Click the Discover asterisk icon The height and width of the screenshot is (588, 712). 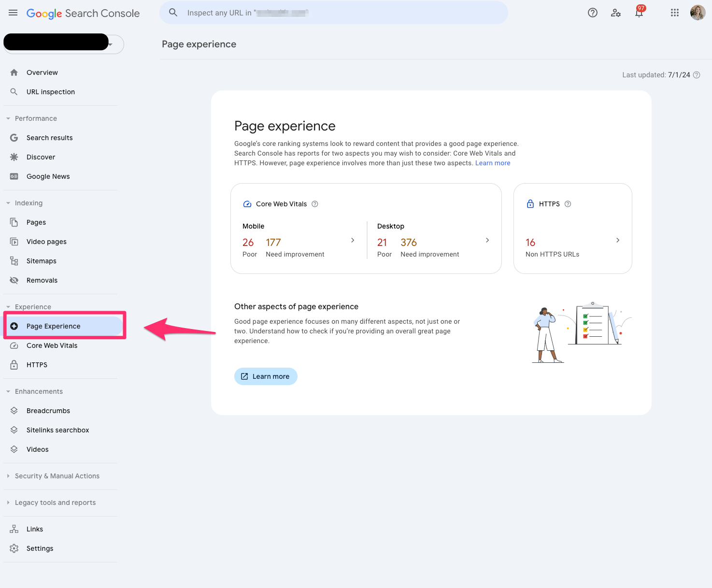point(14,157)
